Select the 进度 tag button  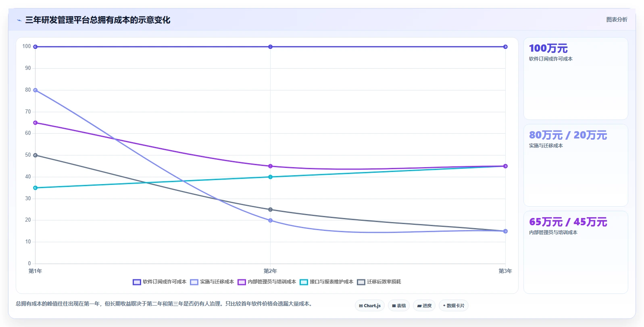coord(424,306)
